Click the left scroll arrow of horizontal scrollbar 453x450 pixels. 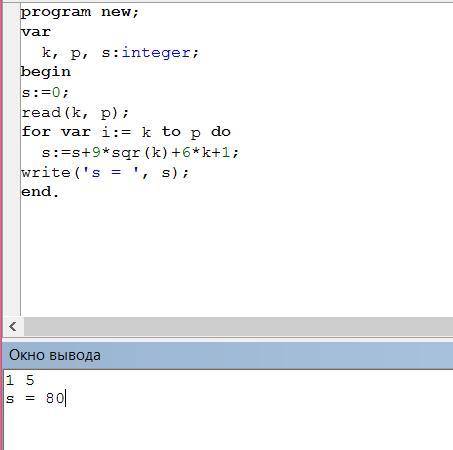click(13, 326)
